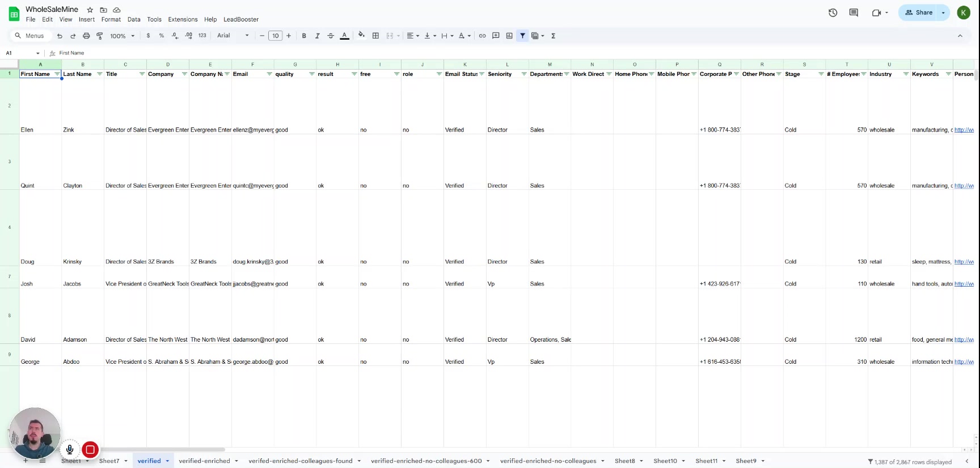Click the functions sigma icon
Viewport: 980px width, 468px height.
pyautogui.click(x=553, y=36)
